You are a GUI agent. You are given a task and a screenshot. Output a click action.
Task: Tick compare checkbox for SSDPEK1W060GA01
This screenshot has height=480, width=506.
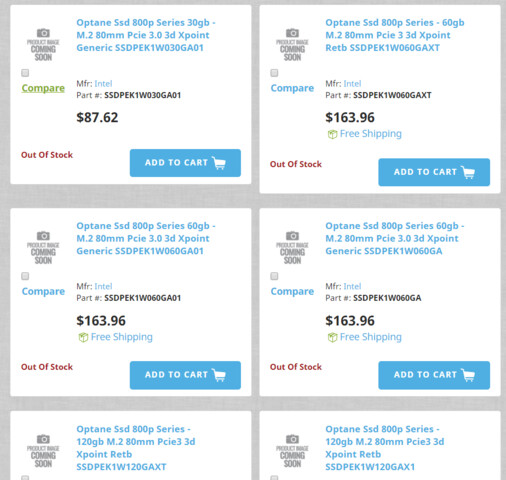25,276
